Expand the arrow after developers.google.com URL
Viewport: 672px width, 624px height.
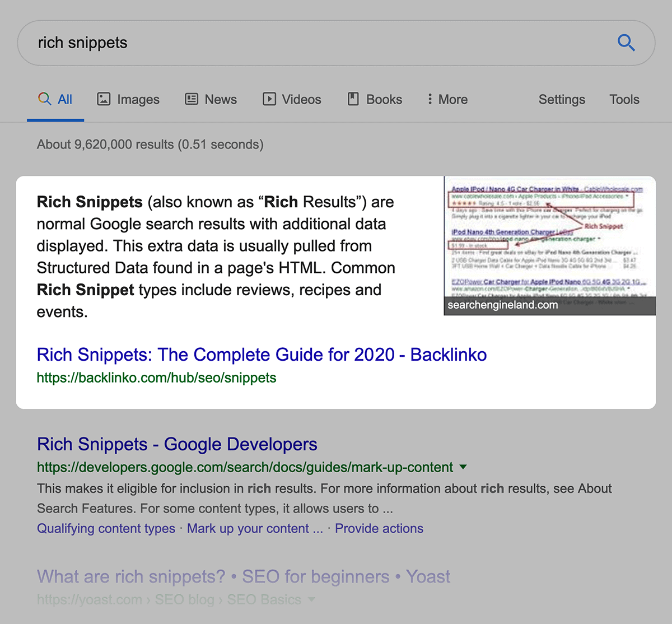click(x=463, y=467)
